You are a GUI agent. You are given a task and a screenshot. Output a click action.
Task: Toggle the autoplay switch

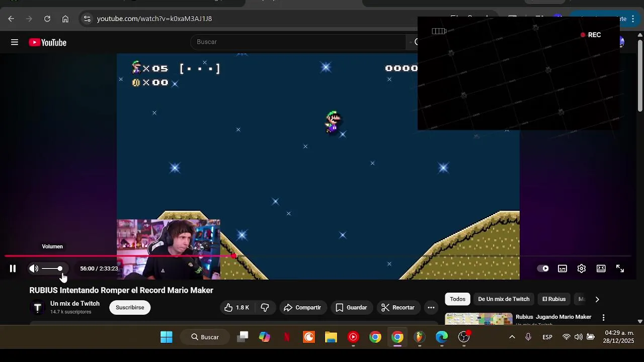[x=543, y=268]
